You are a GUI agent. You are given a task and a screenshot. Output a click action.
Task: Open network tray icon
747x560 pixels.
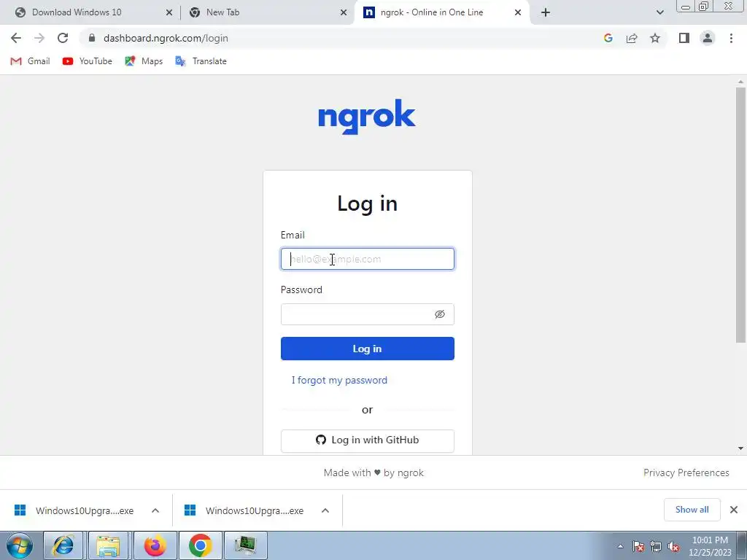coord(656,546)
